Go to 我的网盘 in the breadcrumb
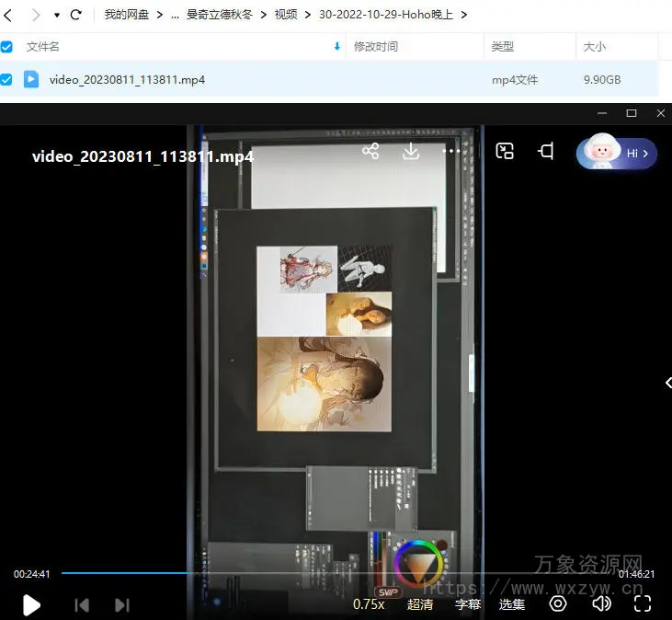 click(x=126, y=15)
